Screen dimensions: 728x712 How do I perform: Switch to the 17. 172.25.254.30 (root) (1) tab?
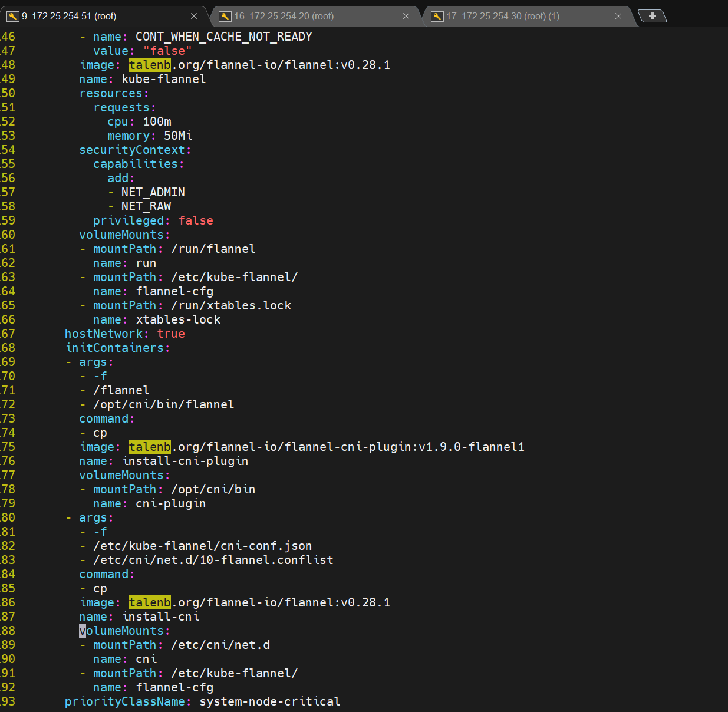point(528,16)
